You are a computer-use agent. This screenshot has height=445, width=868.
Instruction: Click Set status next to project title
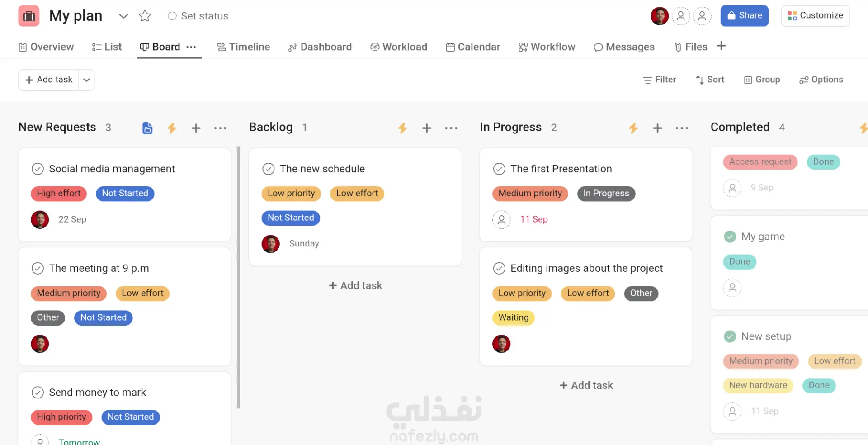click(x=198, y=16)
